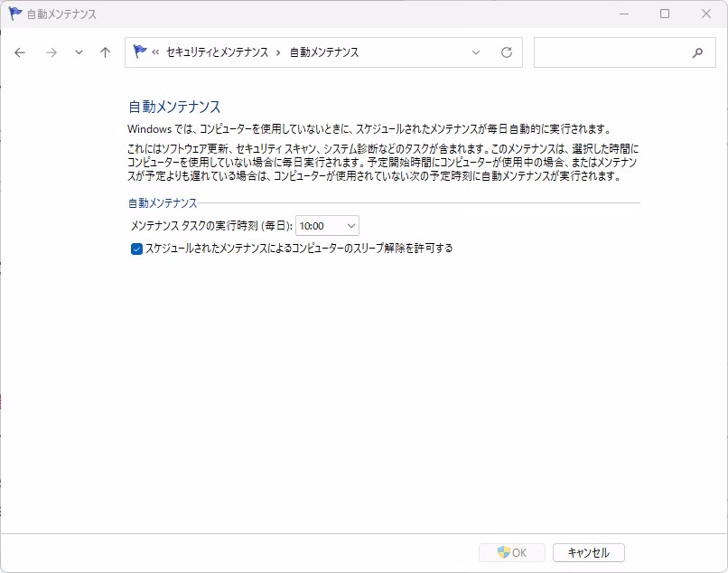The height and width of the screenshot is (573, 728).
Task: Maximize the 自動メンテナンス window
Action: [x=665, y=14]
